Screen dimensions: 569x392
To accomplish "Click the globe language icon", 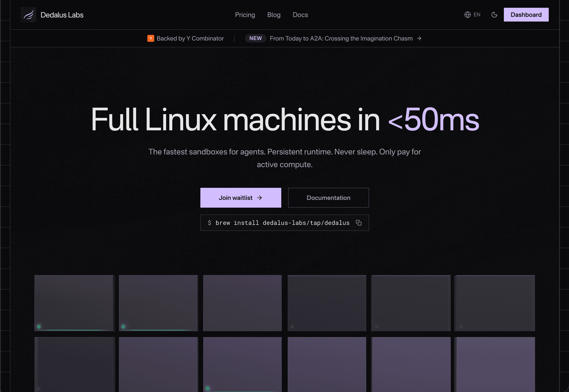I will click(x=467, y=15).
